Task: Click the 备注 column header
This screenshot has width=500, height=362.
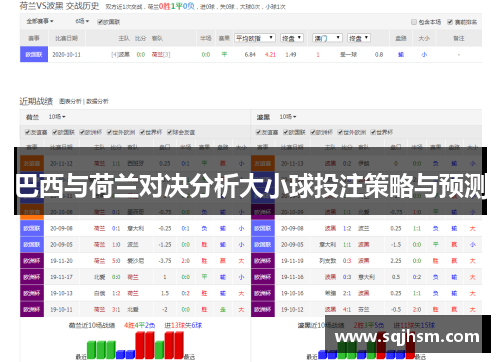Action: 459,38
